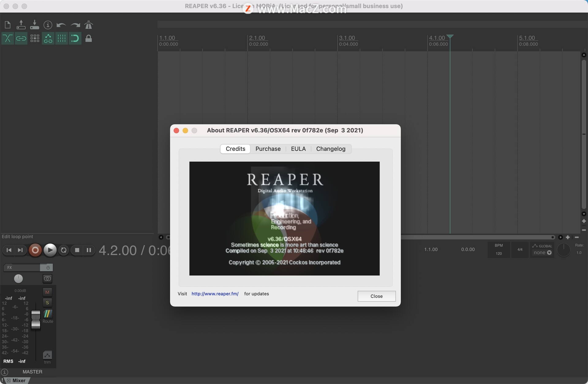Switch to the Purchase tab
This screenshot has height=384, width=588.
click(268, 149)
